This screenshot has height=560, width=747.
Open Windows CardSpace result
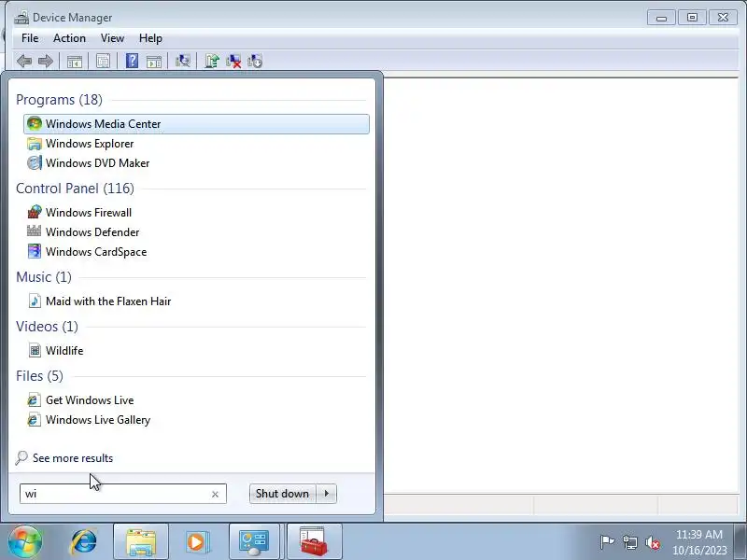(x=196, y=251)
